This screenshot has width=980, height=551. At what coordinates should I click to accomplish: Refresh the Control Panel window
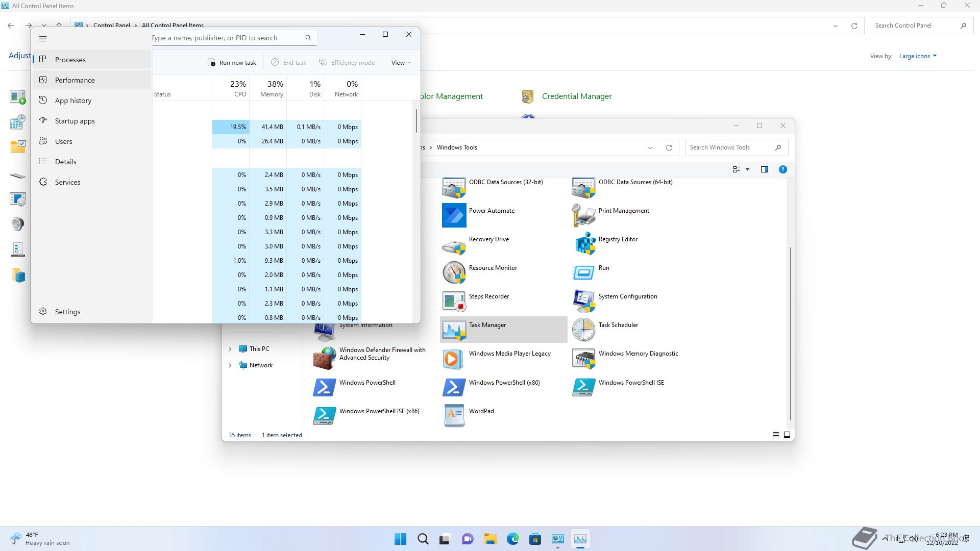[x=854, y=26]
